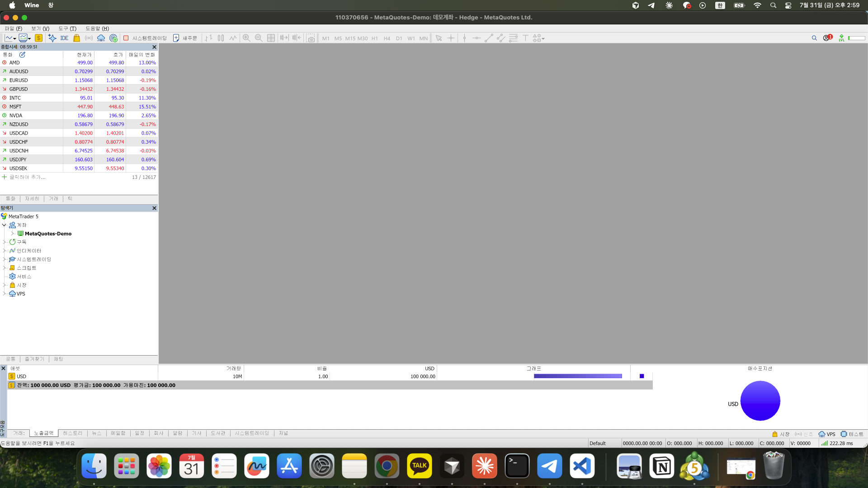Screen dimensions: 868x488
Task: Open account notifications icon with badge
Action: pos(827,38)
